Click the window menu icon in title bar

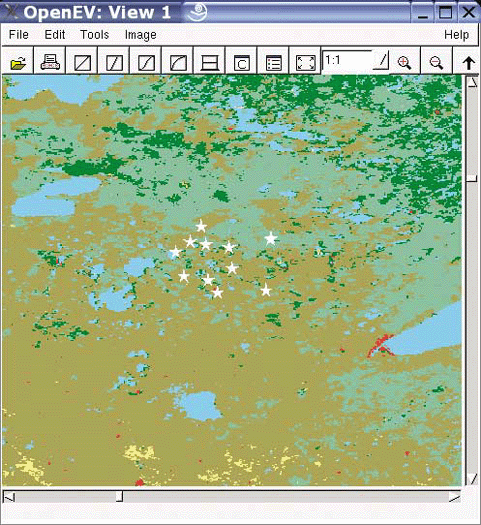coord(11,12)
